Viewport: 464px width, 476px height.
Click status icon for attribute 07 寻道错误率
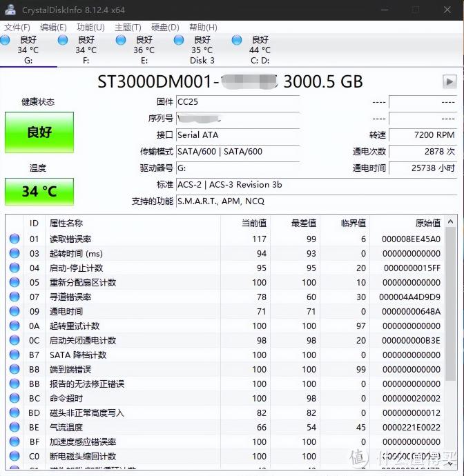coord(14,297)
